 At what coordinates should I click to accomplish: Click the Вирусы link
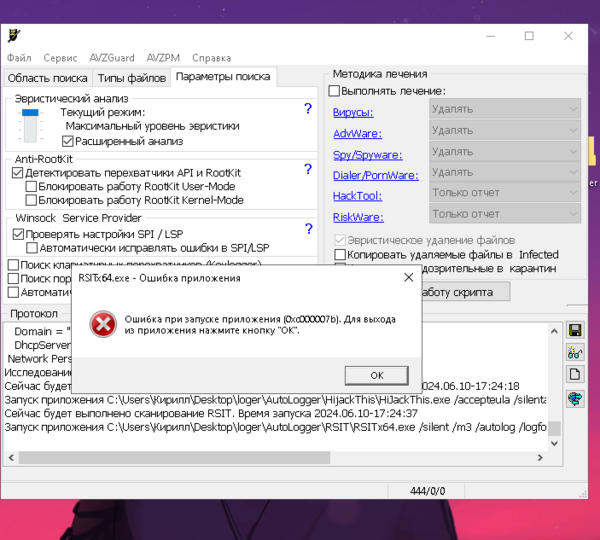tap(353, 112)
